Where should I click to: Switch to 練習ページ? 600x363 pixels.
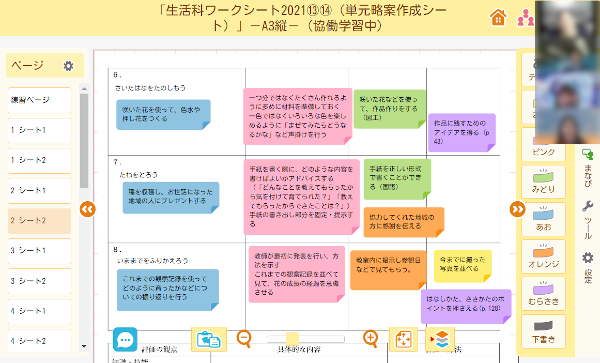tap(39, 100)
